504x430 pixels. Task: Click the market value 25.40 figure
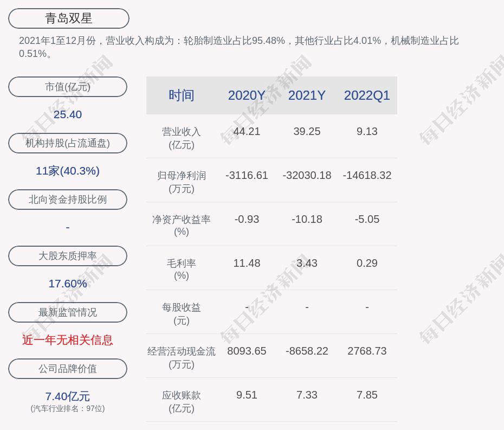coord(68,114)
